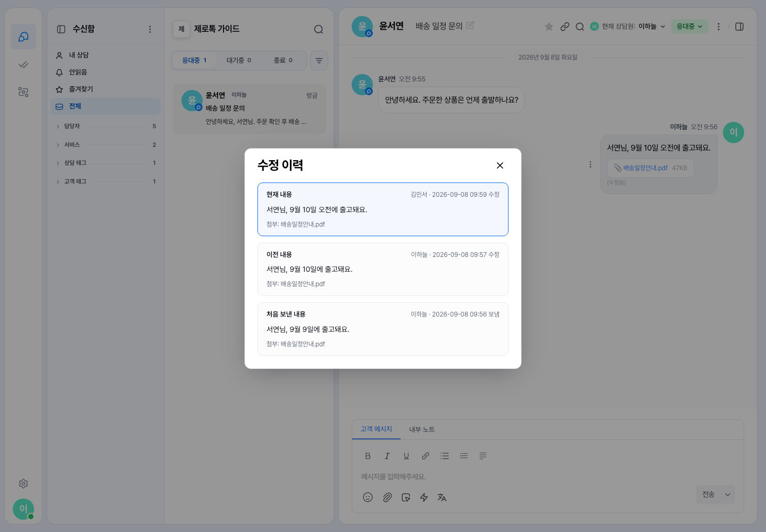This screenshot has height=532, width=766.
Task: Select the 고객 메시지 tab
Action: pyautogui.click(x=376, y=429)
